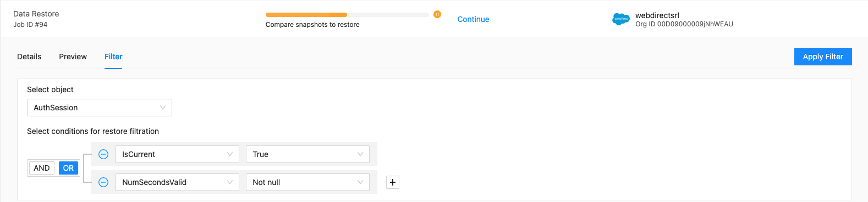The image size is (868, 202).
Task: Switch to the Details tab
Action: (29, 57)
